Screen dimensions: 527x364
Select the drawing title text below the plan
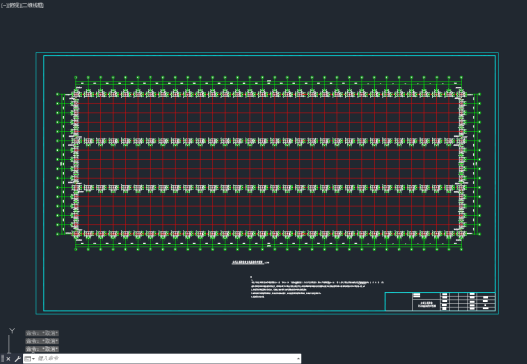[x=250, y=262]
